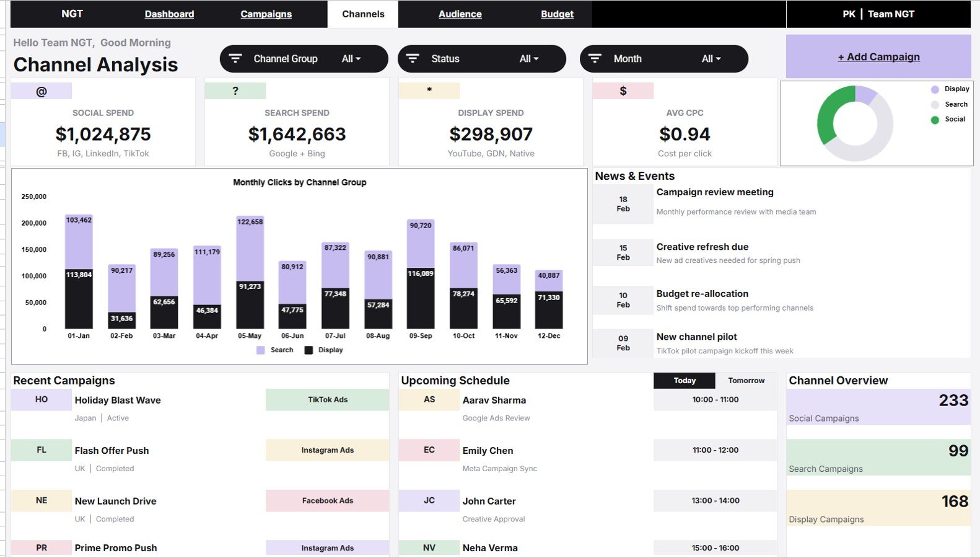Click the donut chart of channel spend

855,123
